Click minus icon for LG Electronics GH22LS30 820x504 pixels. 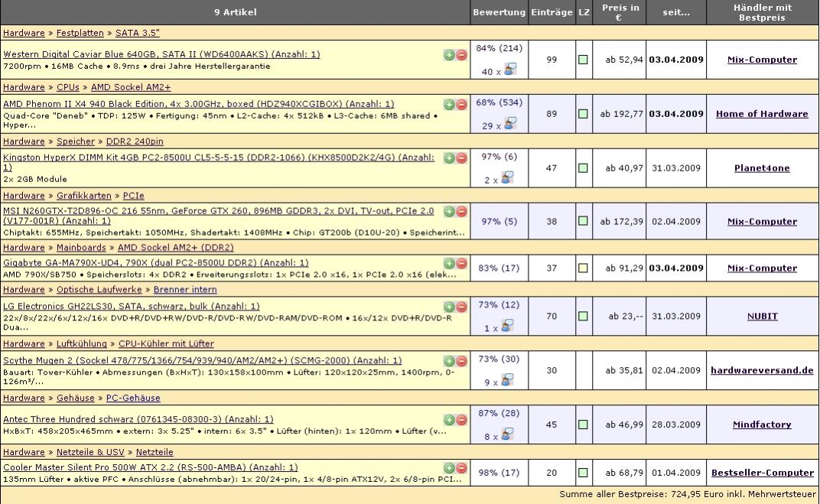[461, 307]
